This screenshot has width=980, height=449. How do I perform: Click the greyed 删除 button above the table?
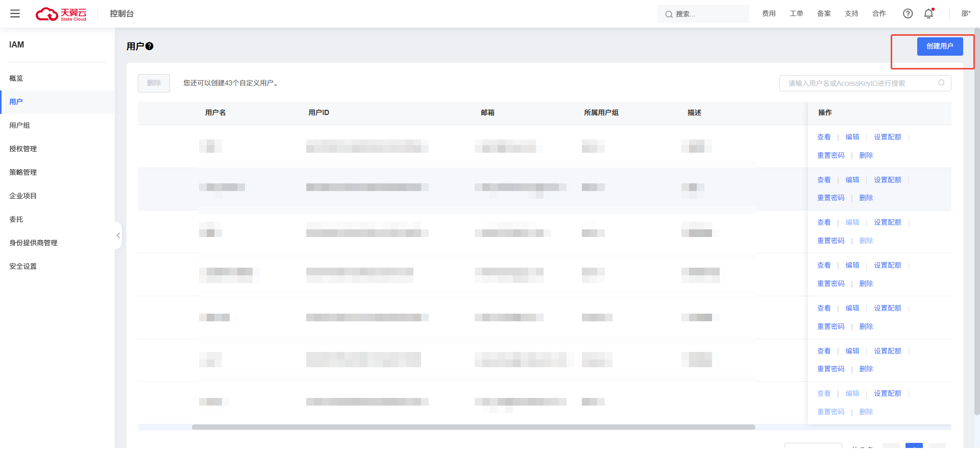pos(154,83)
